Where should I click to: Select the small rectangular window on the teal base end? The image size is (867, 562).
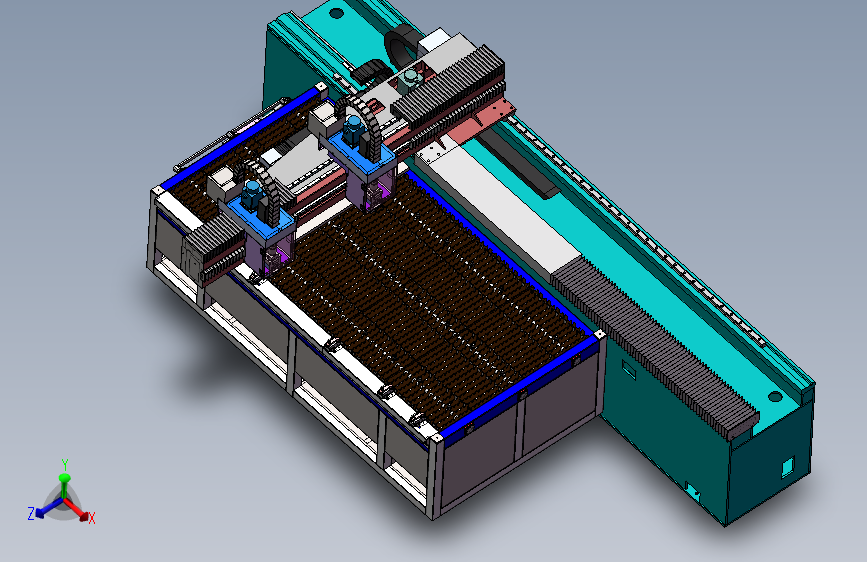point(787,467)
